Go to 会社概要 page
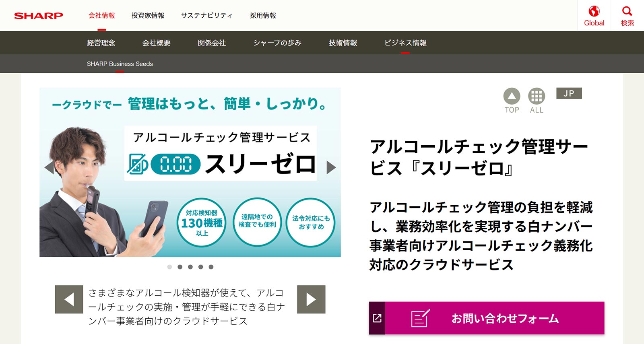Screen dimensions: 644x344 coord(157,43)
